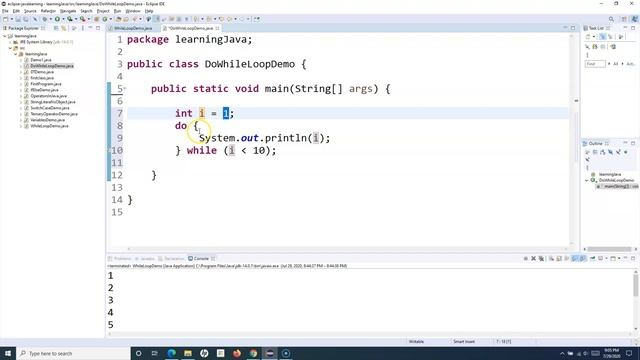640x360 pixels.
Task: Click the Debug bug icon in toolbar
Action: [x=44, y=19]
